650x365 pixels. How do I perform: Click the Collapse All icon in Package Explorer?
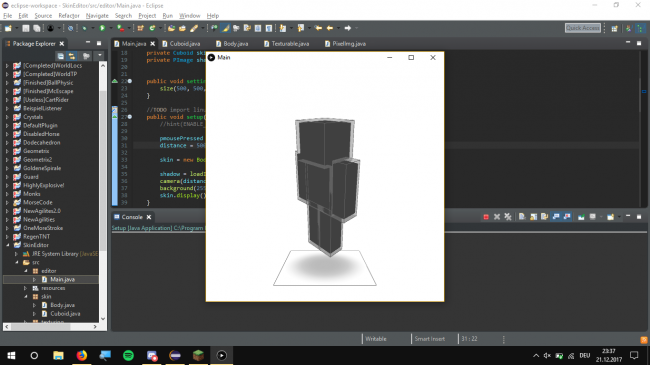[x=61, y=56]
